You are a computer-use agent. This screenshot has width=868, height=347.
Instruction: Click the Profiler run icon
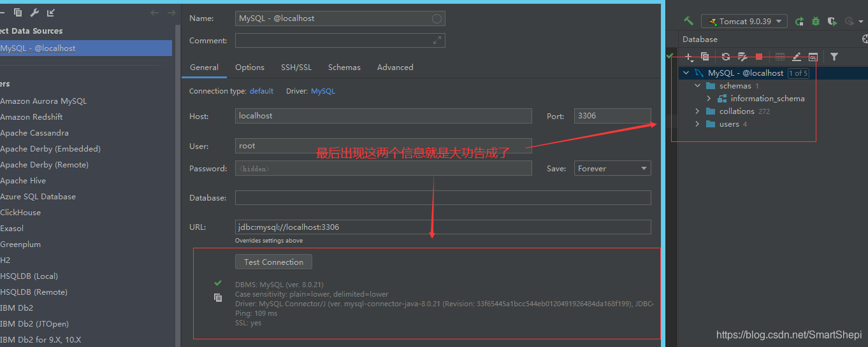(848, 22)
